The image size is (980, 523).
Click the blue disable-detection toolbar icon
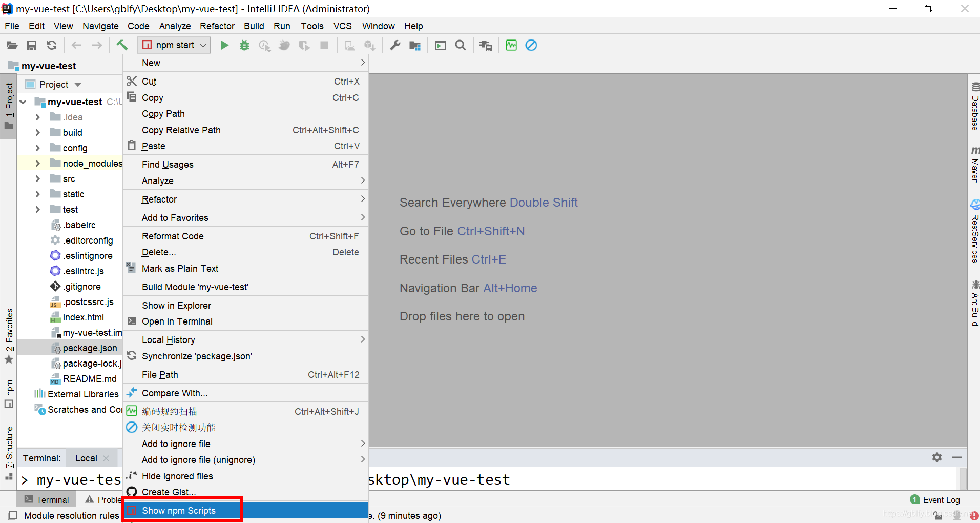(531, 45)
